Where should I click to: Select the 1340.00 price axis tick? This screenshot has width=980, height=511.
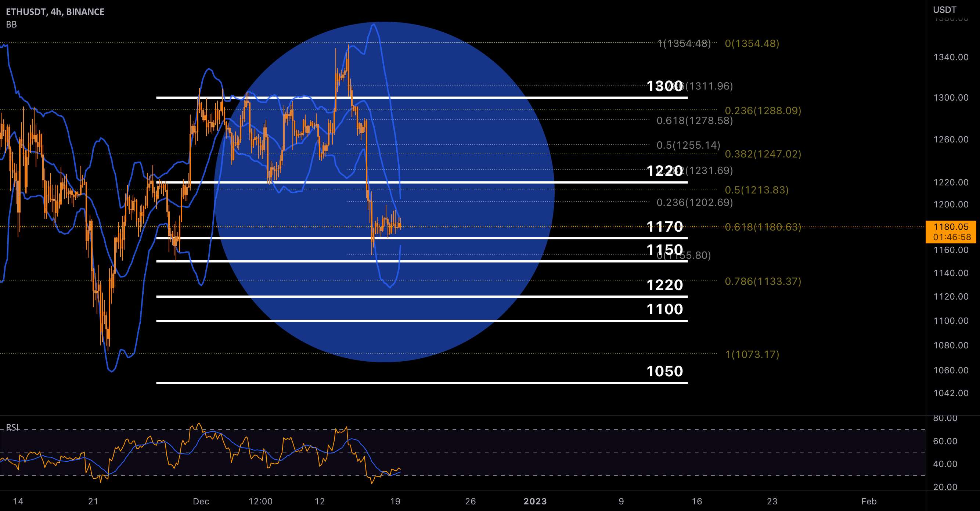[x=951, y=57]
